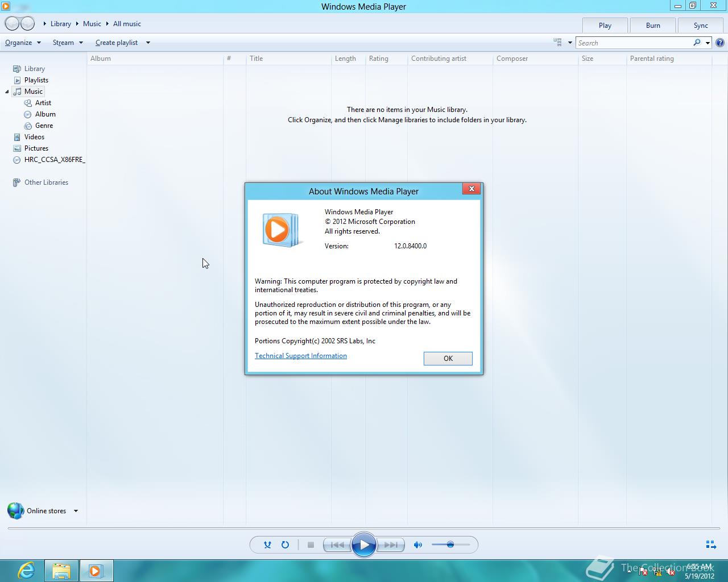This screenshot has width=728, height=582.
Task: Open the Library node in the navigation pane
Action: click(34, 69)
